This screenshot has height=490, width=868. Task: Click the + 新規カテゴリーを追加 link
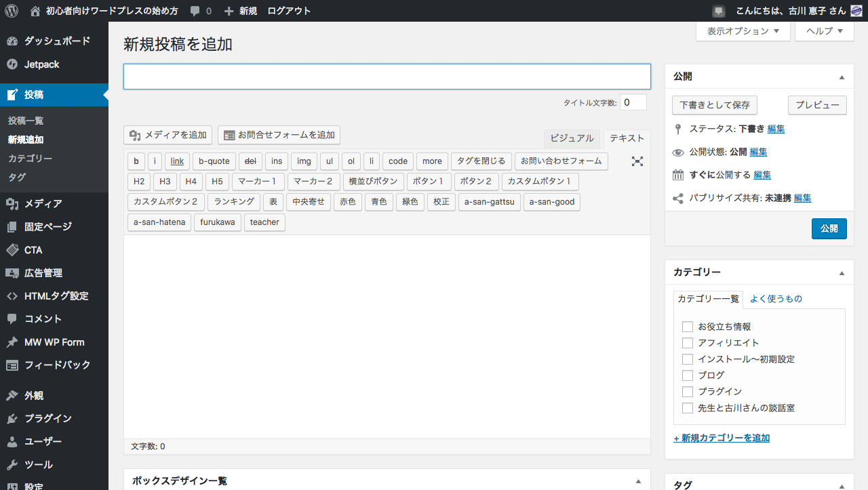(x=722, y=438)
